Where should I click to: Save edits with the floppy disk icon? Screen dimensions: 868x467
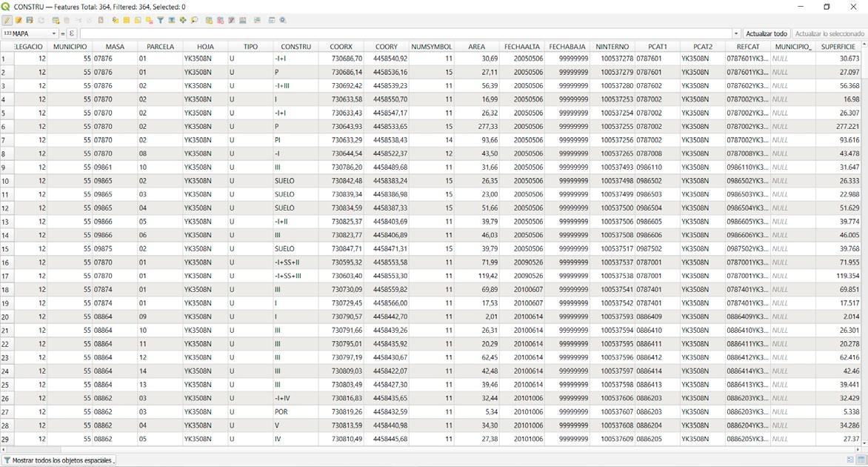point(30,21)
